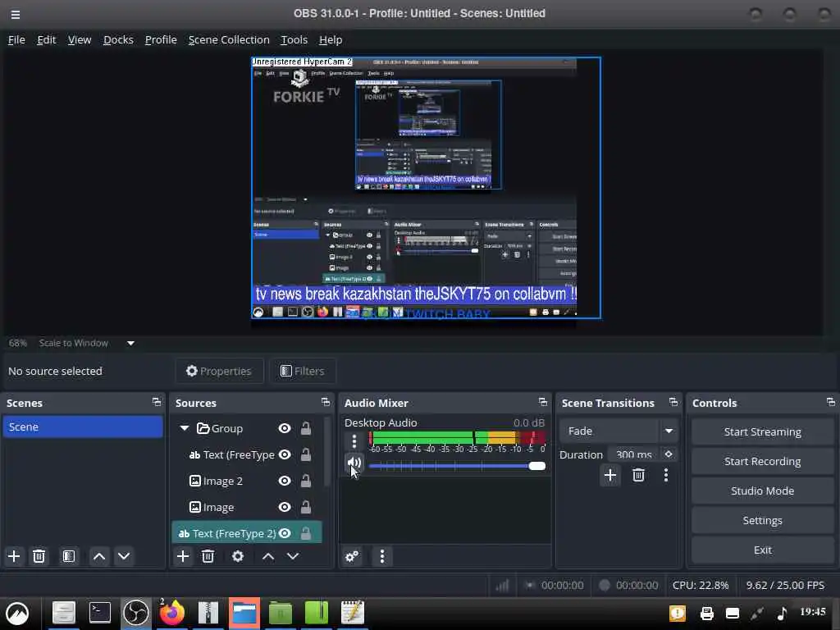The width and height of the screenshot is (840, 630).
Task: Collapse the Group source tree
Action: pos(185,428)
